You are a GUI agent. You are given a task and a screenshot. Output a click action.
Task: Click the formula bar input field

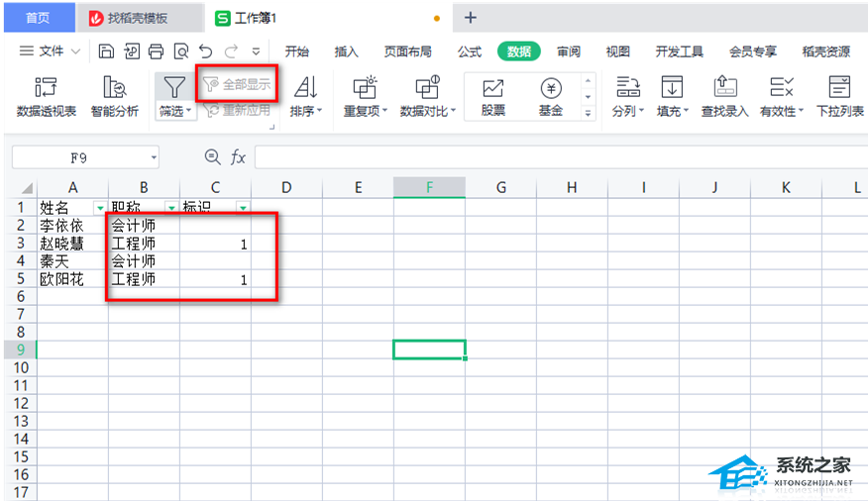(561, 157)
